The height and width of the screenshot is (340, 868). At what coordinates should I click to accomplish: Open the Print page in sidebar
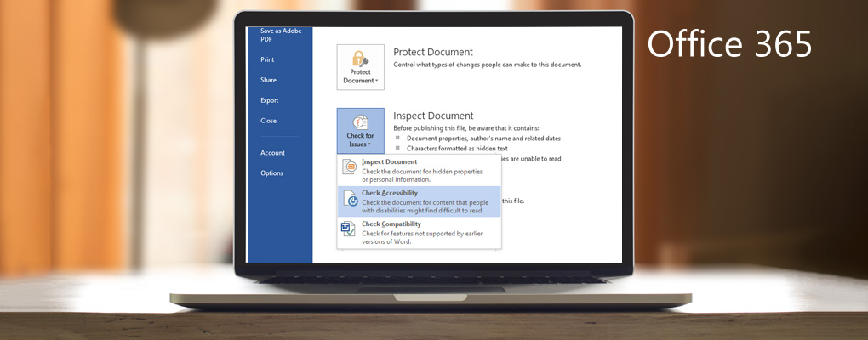pos(267,59)
